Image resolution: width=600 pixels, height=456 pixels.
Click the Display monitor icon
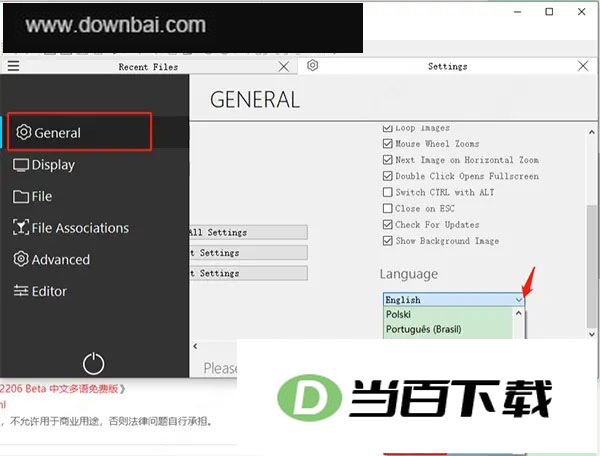pos(21,165)
